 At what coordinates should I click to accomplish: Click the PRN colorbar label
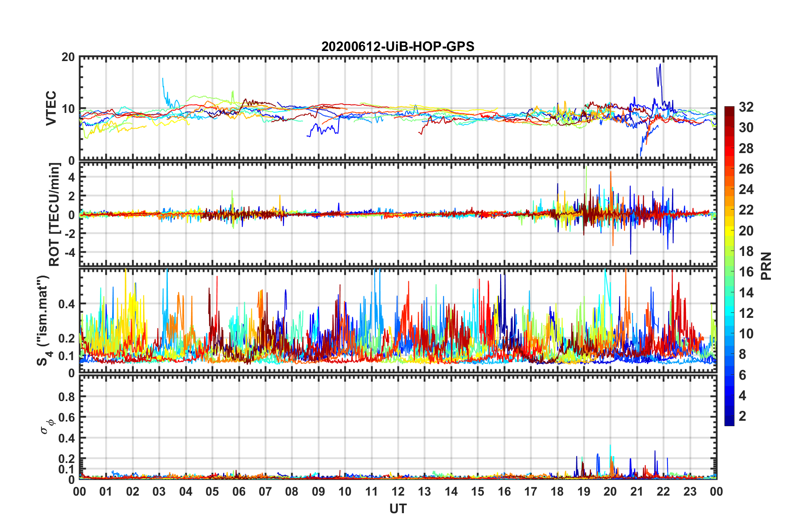point(766,266)
